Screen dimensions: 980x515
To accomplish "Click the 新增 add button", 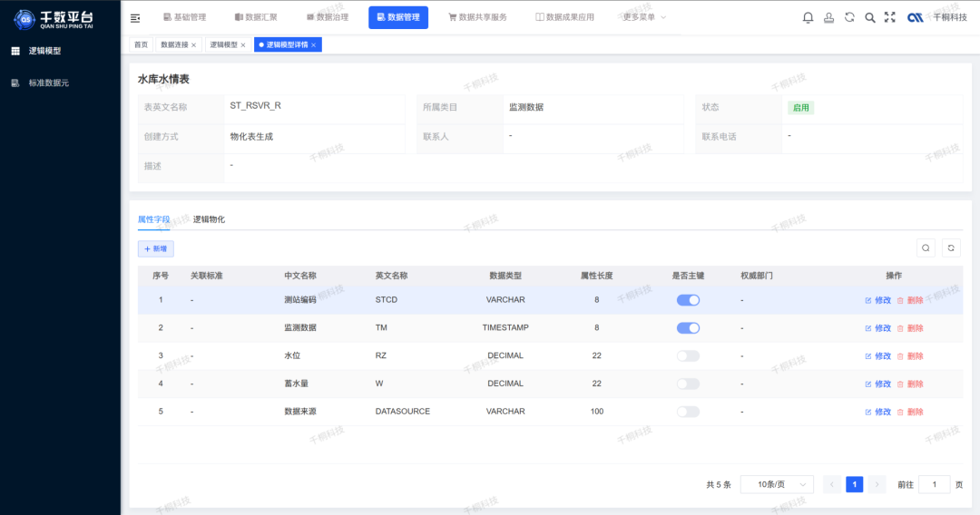I will click(156, 248).
